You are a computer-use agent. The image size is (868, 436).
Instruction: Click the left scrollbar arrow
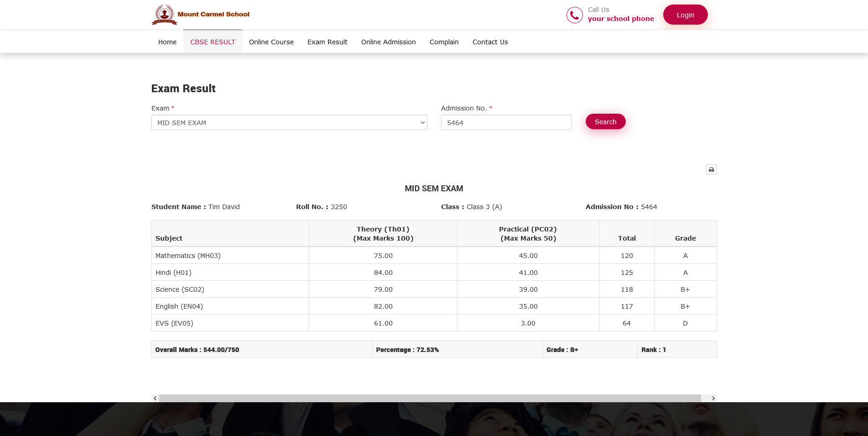pyautogui.click(x=155, y=398)
